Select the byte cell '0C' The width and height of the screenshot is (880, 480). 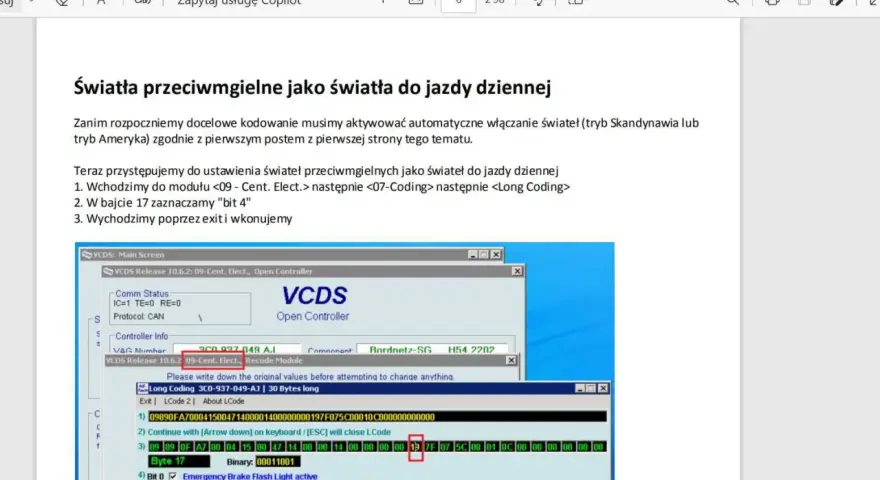coord(507,447)
